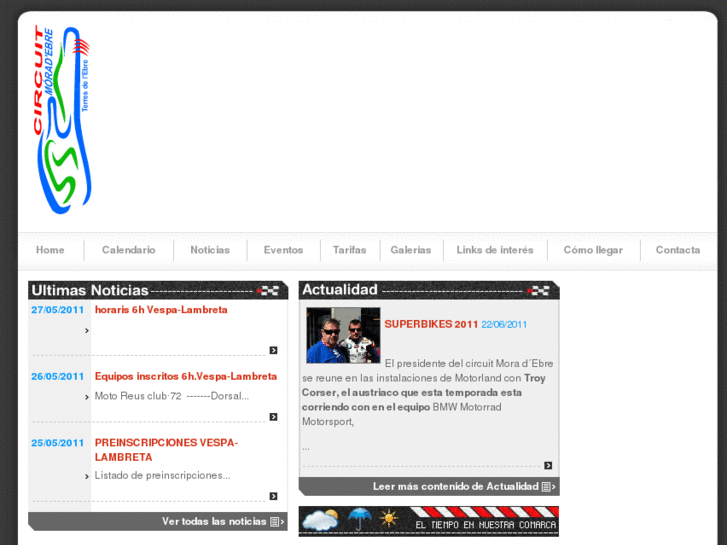Click the SUPERBIKES 2011 photo thumbnail
This screenshot has width=727, height=545.
tap(343, 335)
